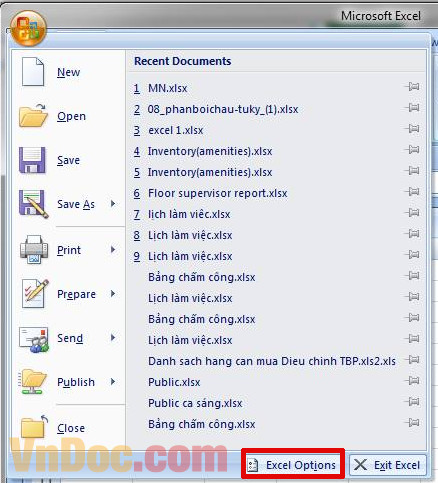Open the Excel Options button
438x483 pixels.
293,464
